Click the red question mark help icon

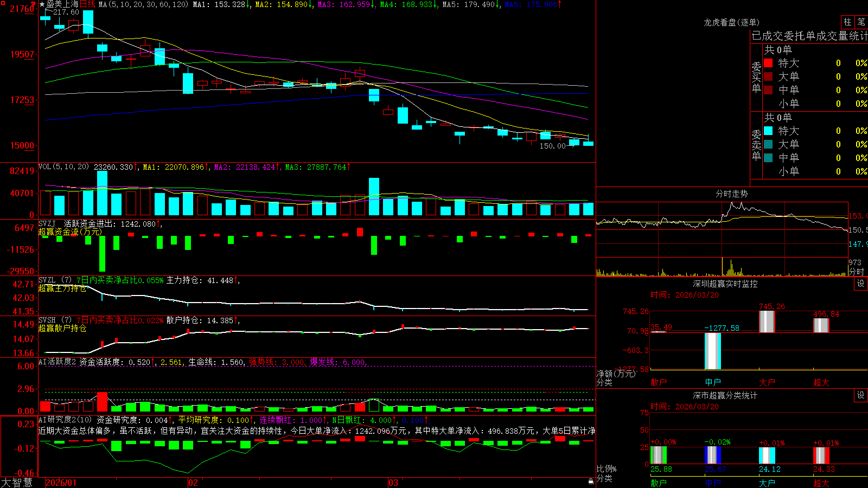pos(33,3)
